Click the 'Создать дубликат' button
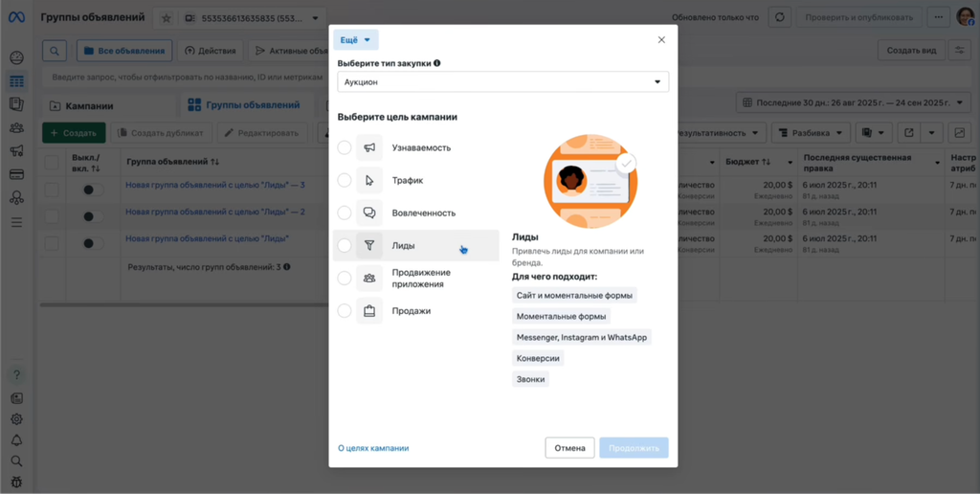 coord(161,132)
